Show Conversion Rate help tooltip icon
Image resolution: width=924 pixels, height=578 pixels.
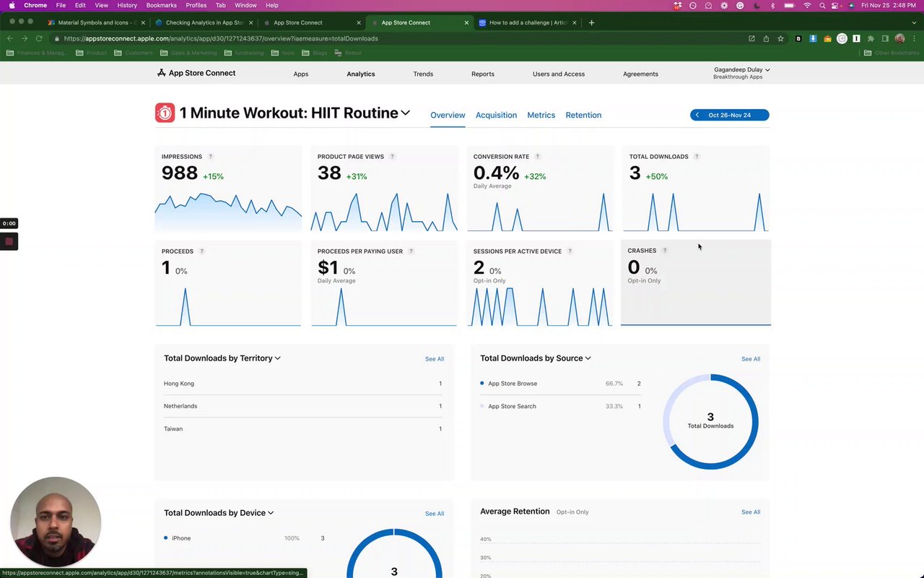pyautogui.click(x=538, y=157)
